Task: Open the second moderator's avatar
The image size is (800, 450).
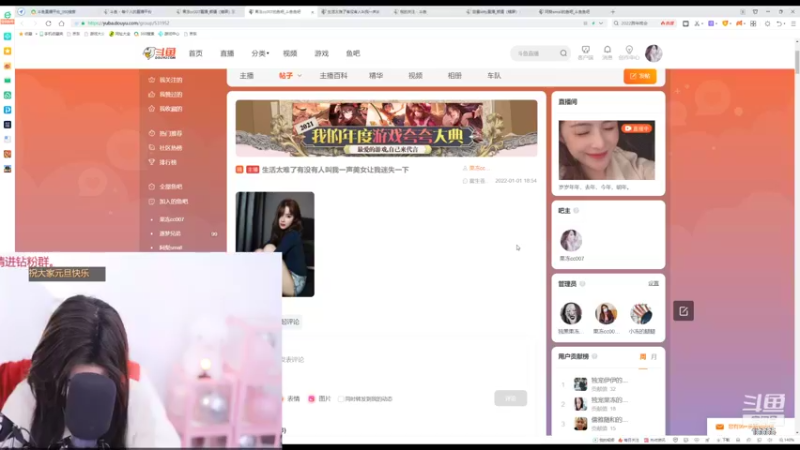Action: coord(606,313)
